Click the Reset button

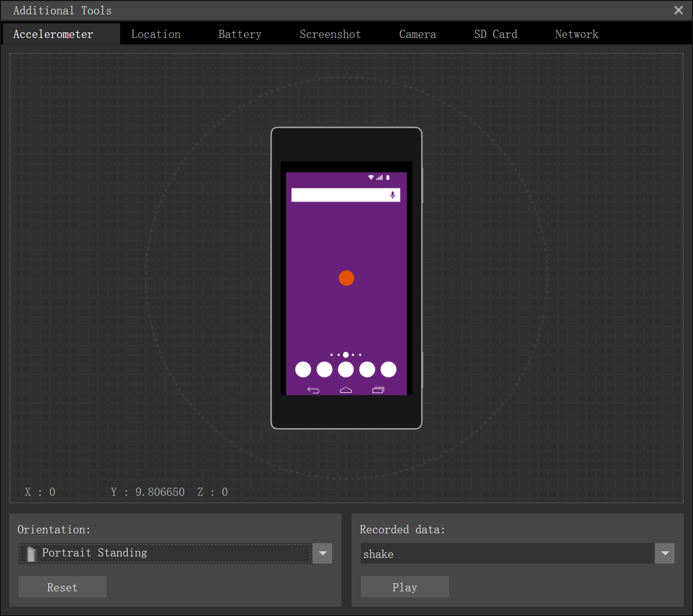(63, 587)
